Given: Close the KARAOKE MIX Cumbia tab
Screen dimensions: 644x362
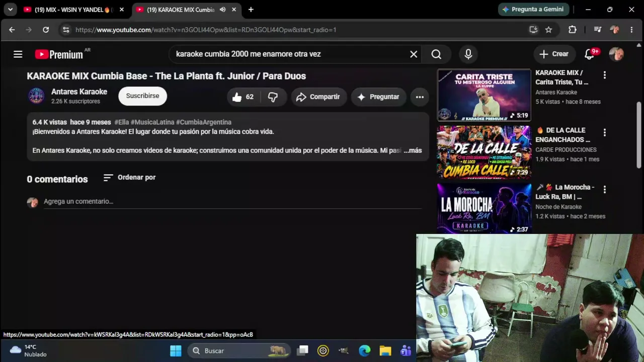Looking at the screenshot, I should [234, 10].
